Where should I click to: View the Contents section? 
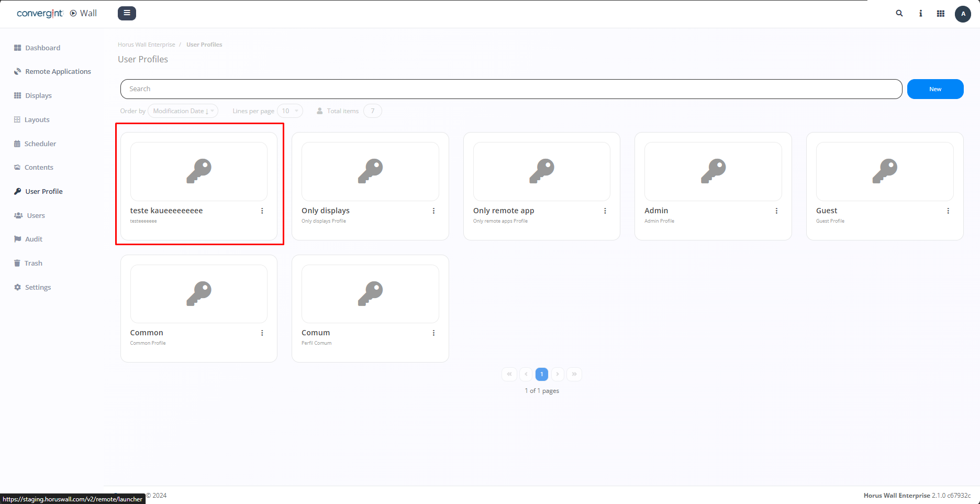tap(38, 167)
